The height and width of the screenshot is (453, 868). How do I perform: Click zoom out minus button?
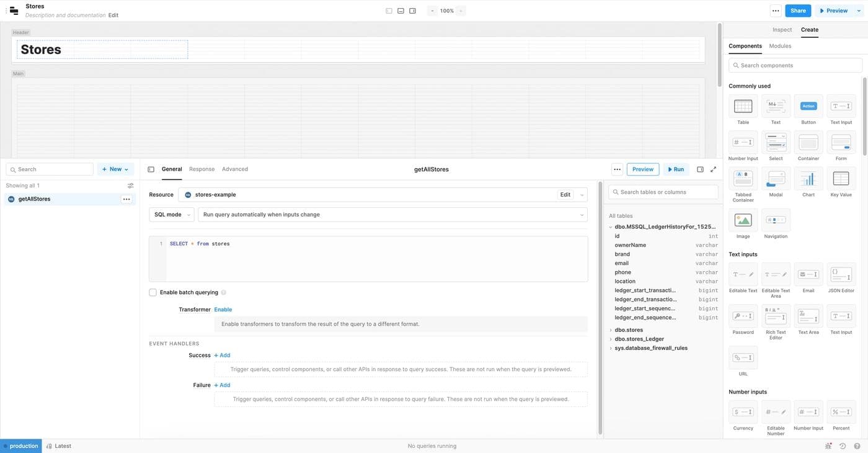click(433, 11)
